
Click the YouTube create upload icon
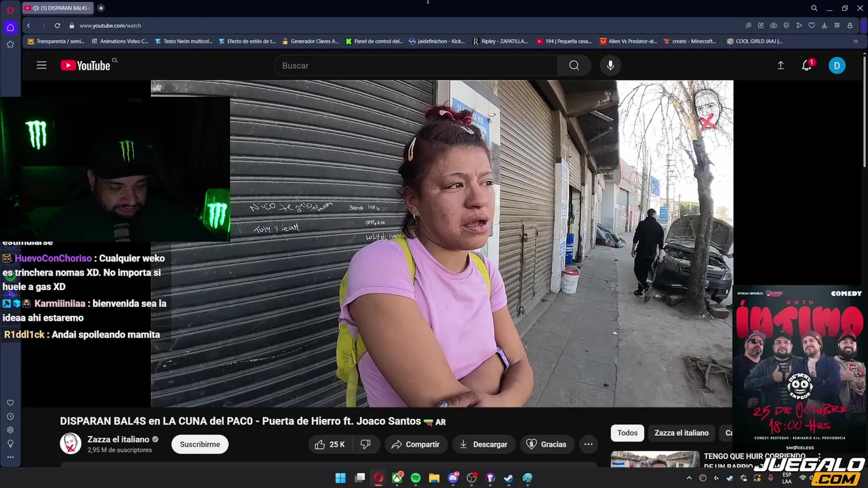point(781,66)
